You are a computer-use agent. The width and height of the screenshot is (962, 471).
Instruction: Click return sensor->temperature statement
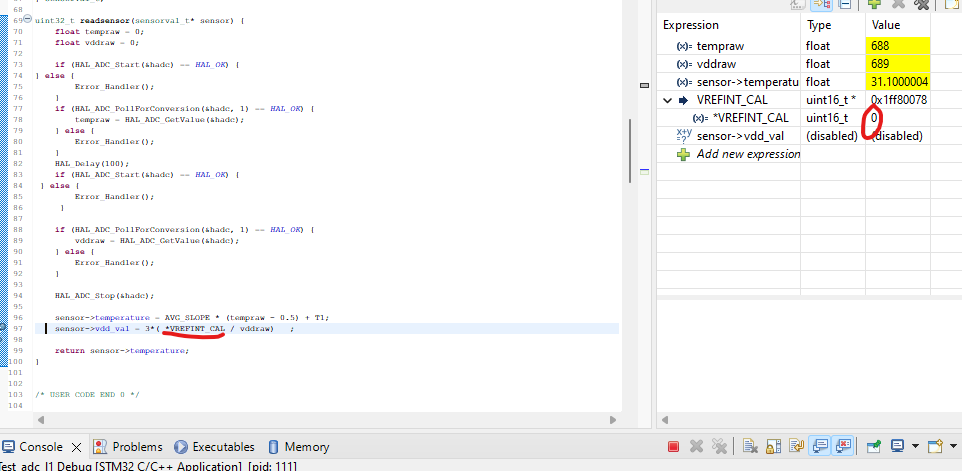click(122, 351)
